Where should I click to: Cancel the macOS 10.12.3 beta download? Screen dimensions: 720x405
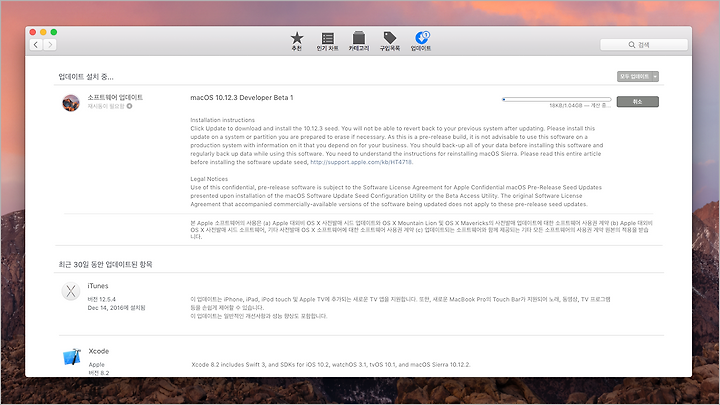pyautogui.click(x=637, y=101)
